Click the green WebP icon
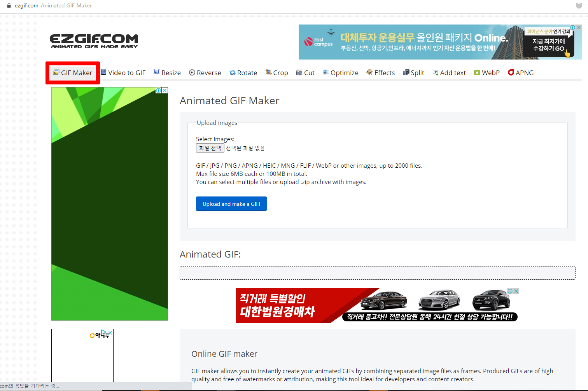 click(477, 72)
